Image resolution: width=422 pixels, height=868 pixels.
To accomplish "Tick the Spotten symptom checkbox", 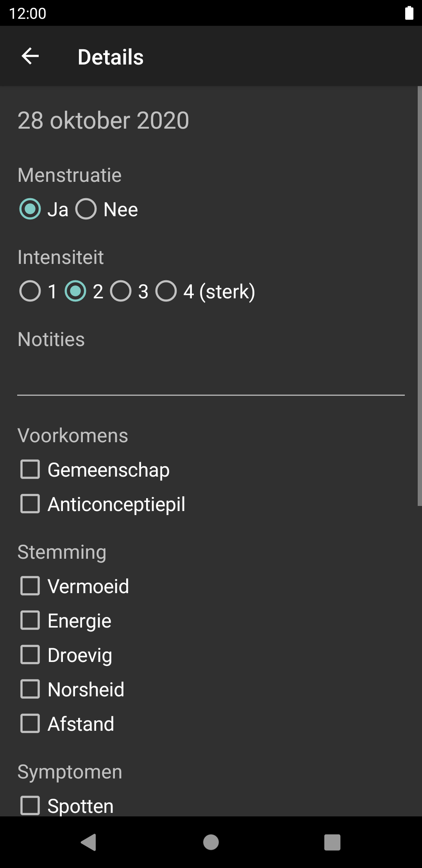I will point(30,805).
